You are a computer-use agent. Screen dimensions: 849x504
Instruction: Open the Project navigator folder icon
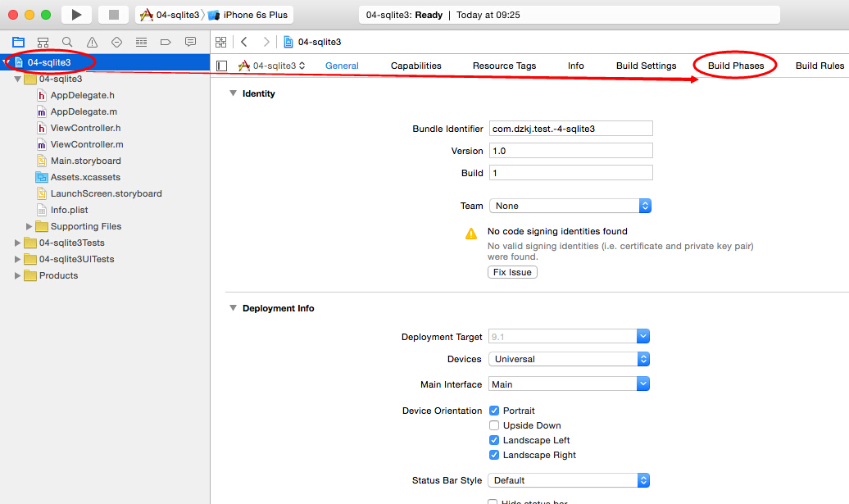click(18, 42)
